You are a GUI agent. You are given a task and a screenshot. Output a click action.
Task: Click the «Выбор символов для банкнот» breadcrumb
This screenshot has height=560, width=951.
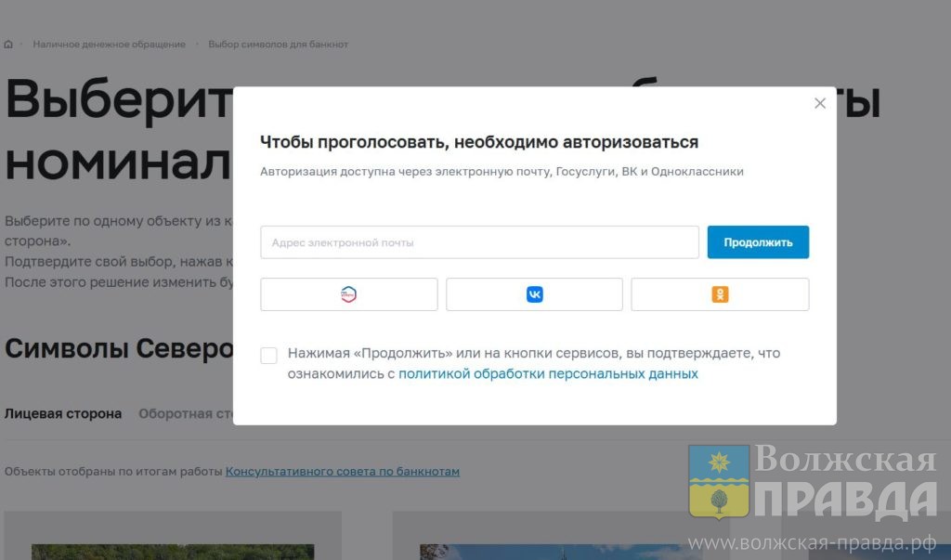pos(278,45)
